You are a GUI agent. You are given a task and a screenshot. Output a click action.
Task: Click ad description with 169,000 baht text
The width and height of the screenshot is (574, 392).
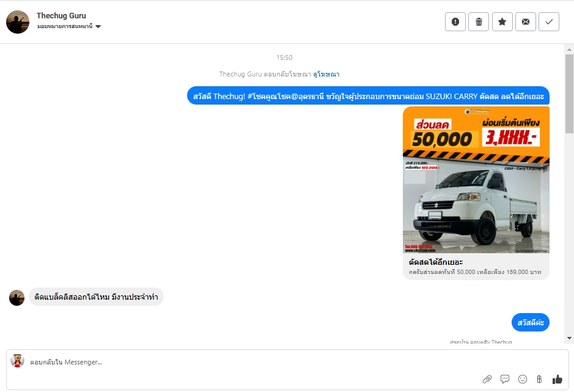click(475, 272)
